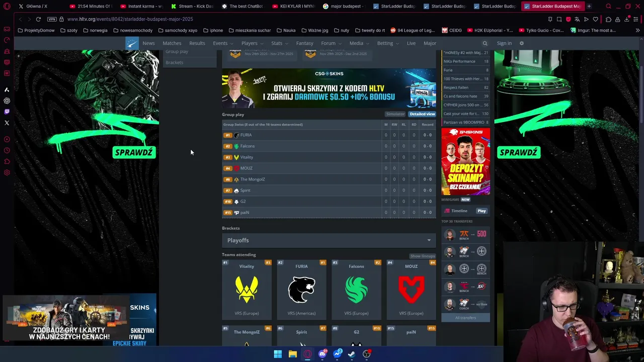Open the HLTV site search magnifier

(485, 43)
